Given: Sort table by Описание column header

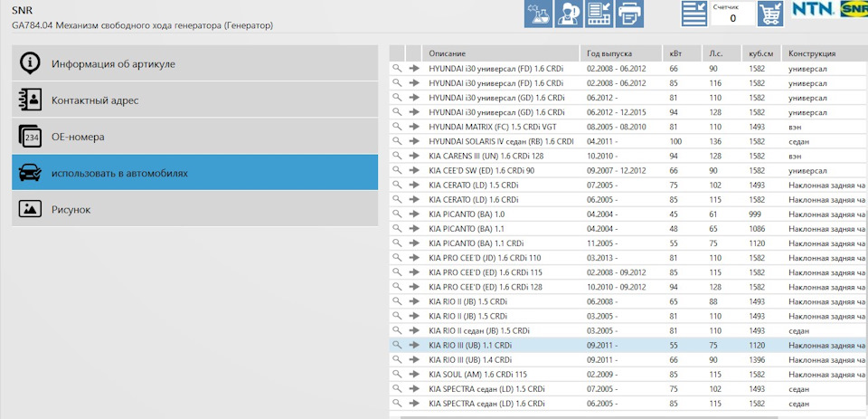Looking at the screenshot, I should (x=501, y=53).
